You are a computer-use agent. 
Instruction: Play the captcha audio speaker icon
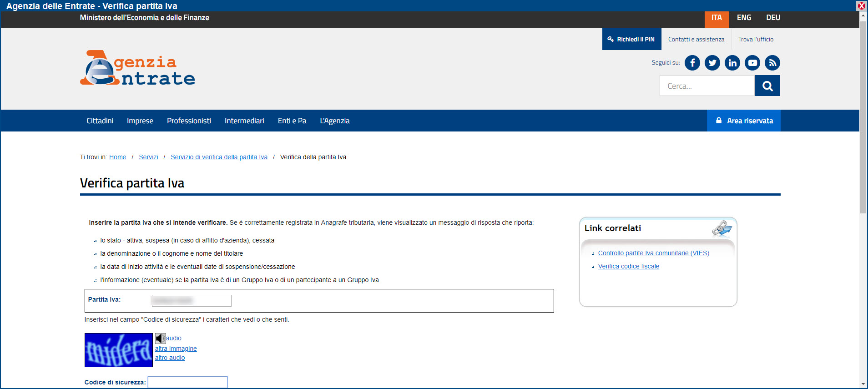click(160, 338)
